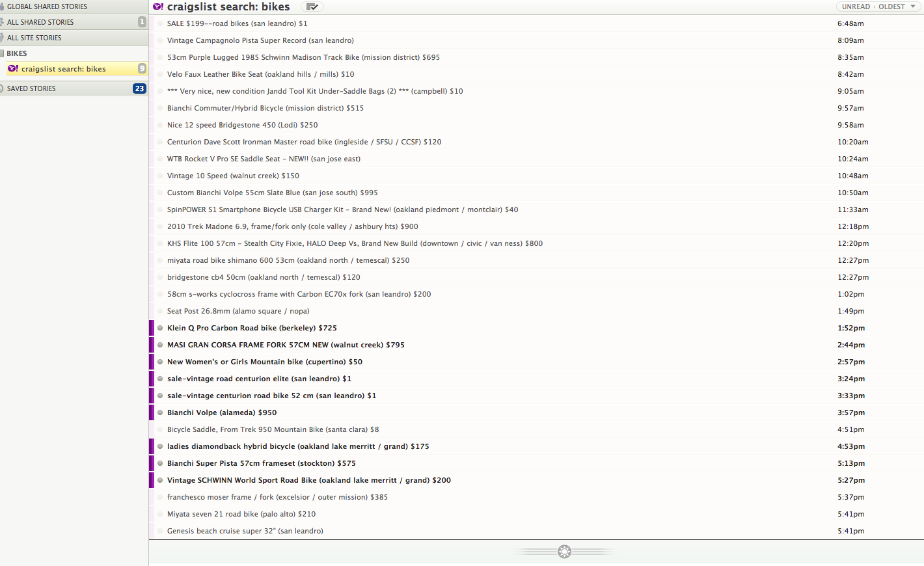Toggle read dot for sale-vintage road centurion elite

tap(160, 379)
